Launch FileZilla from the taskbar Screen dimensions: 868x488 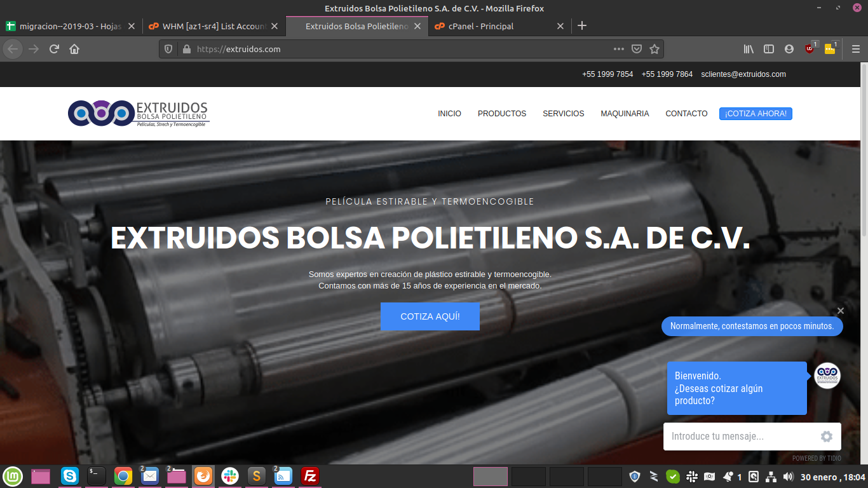[x=310, y=476]
